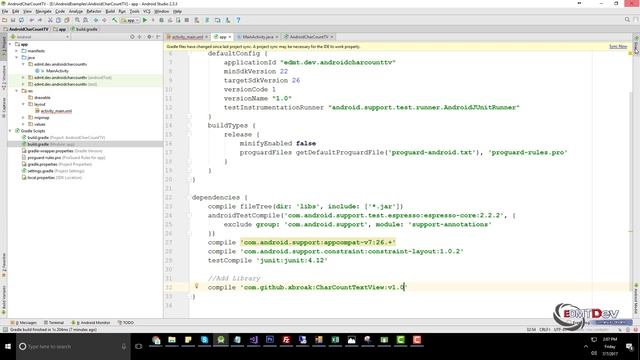
Task: Collapse the app module tree node
Action: pyautogui.click(x=11, y=44)
